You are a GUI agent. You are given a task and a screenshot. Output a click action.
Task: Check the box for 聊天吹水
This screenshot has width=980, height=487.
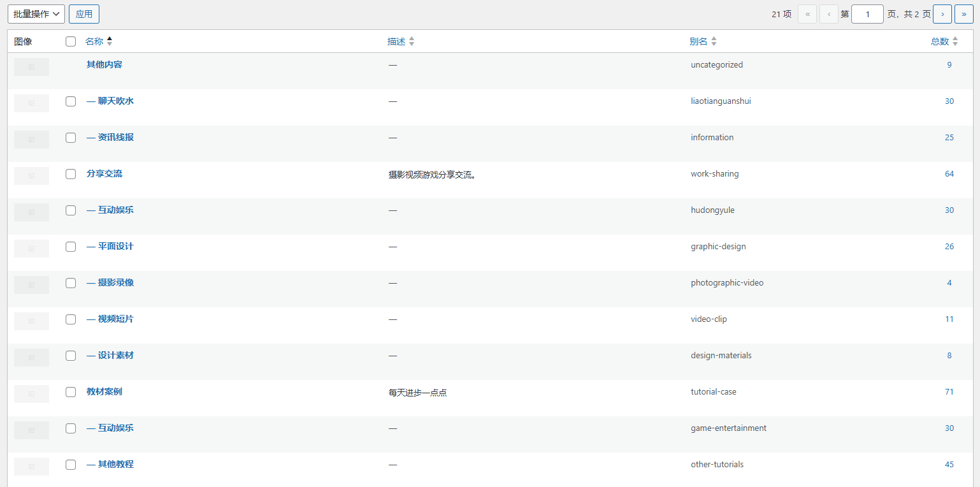point(71,101)
